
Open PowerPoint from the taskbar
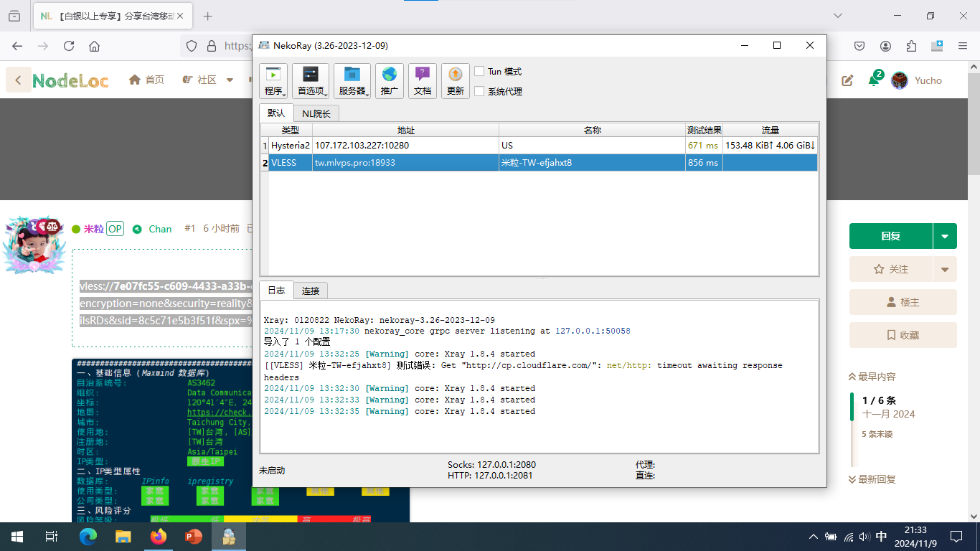point(194,537)
